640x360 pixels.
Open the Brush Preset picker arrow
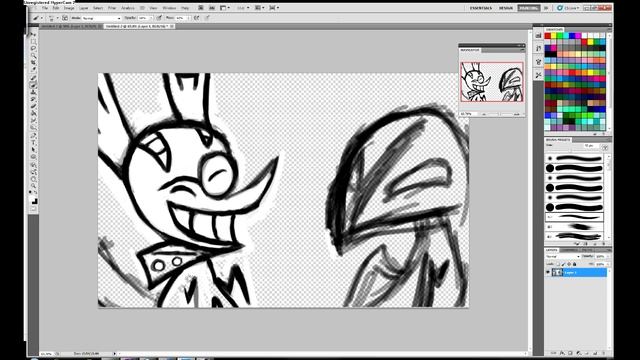(x=57, y=18)
